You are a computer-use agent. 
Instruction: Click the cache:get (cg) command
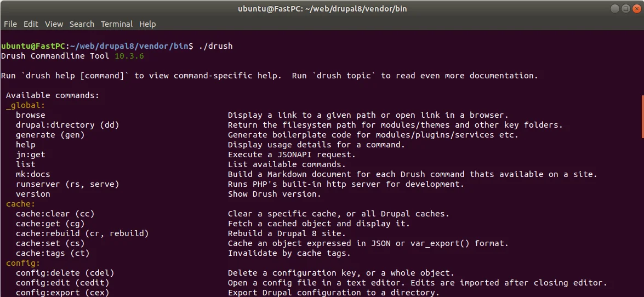[50, 224]
